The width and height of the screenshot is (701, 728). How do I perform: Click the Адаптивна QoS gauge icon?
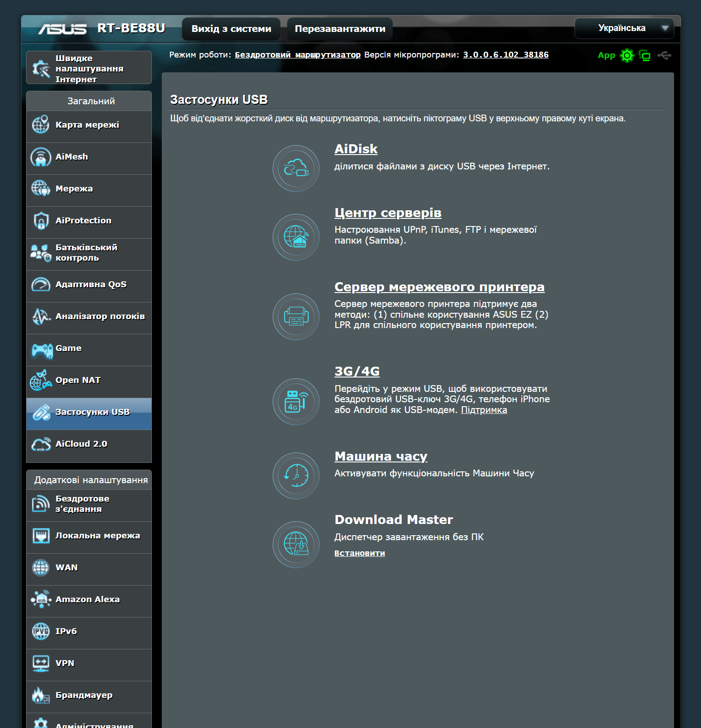[41, 284]
